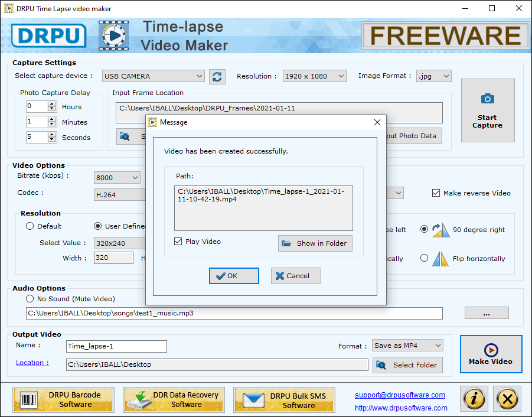Click the Input Photo Data button
Viewport: 532px width, 417px height.
coord(414,136)
